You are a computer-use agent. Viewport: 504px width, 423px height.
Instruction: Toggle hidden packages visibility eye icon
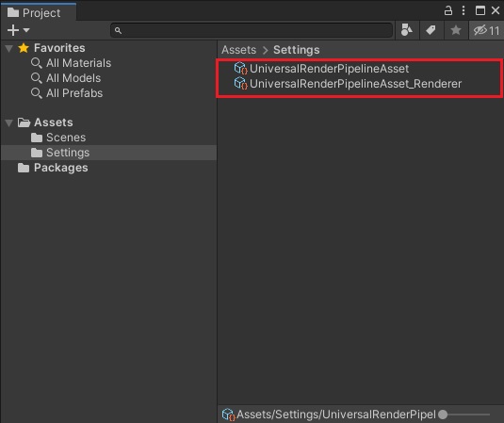[x=486, y=30]
